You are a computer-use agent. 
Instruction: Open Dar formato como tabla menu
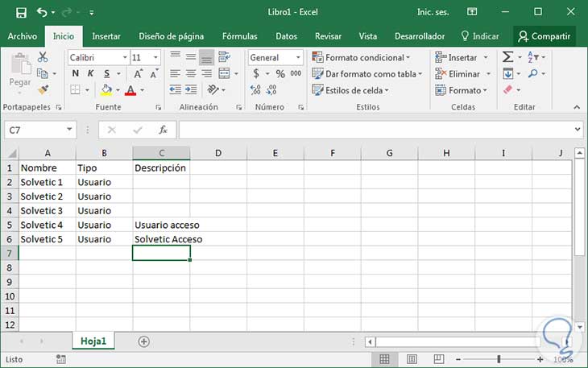pyautogui.click(x=367, y=74)
